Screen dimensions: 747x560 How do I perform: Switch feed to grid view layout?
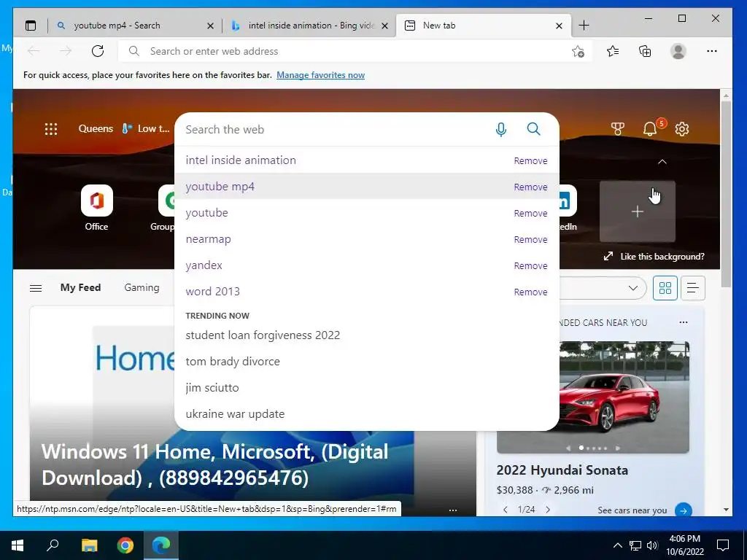coord(665,288)
